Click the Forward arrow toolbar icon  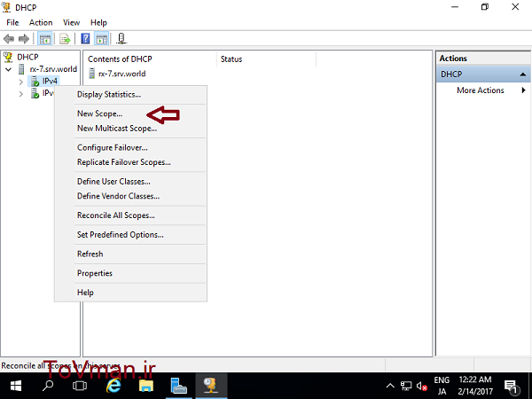(x=23, y=39)
